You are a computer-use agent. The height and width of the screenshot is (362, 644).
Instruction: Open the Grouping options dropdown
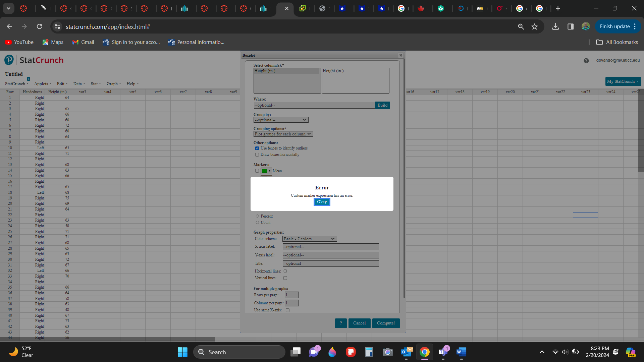(283, 134)
